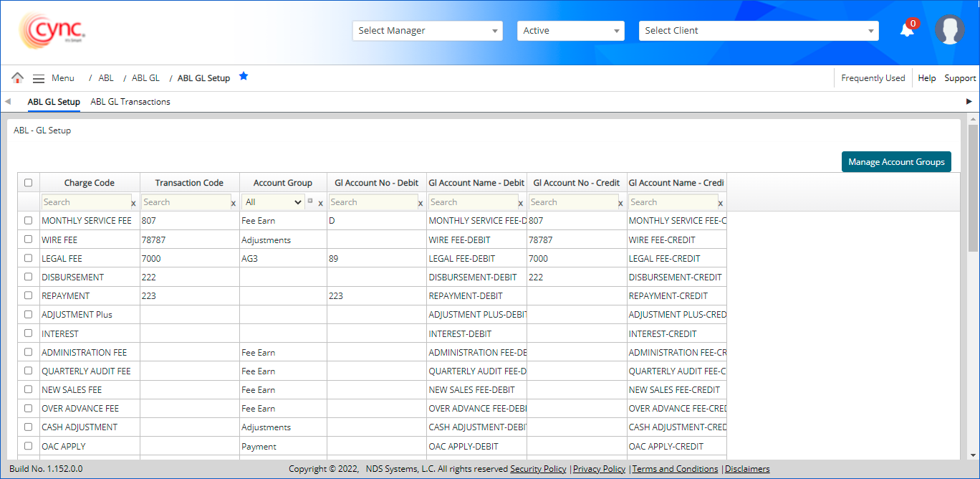Click the home icon in breadcrumb bar

click(x=17, y=78)
